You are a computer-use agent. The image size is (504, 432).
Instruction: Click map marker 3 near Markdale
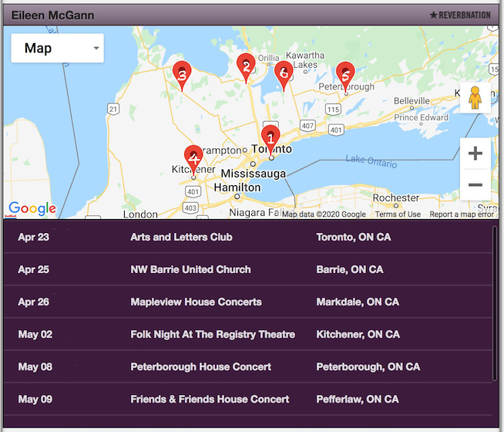[x=182, y=74]
